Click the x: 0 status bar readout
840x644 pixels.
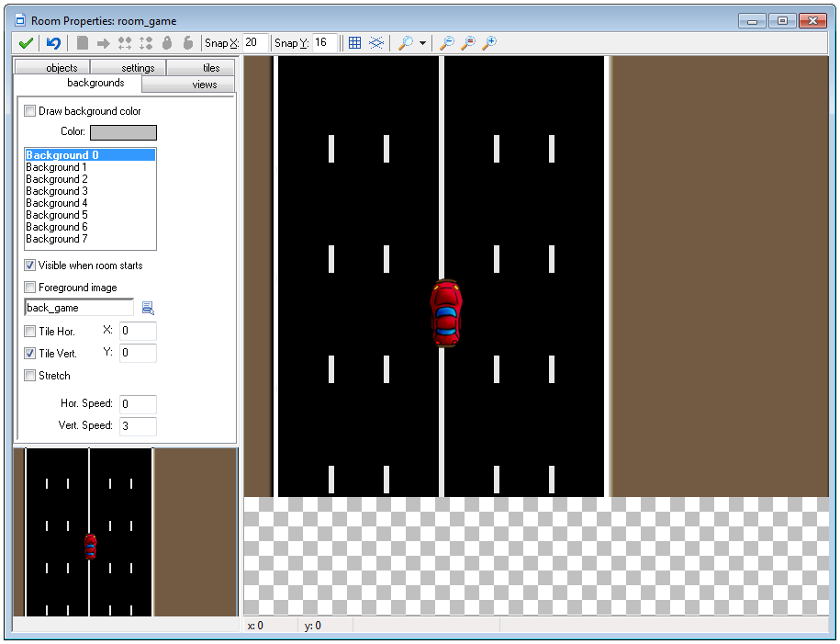(x=255, y=626)
